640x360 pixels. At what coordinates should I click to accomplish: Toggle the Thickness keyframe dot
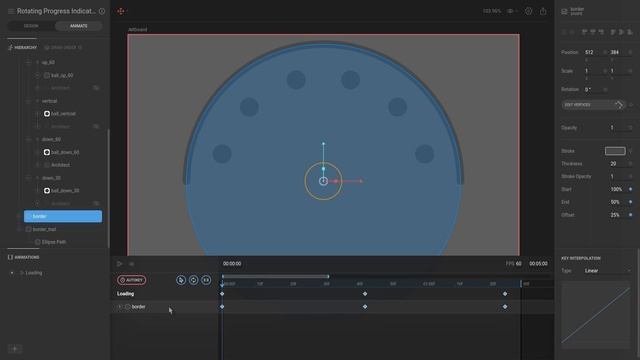click(630, 164)
